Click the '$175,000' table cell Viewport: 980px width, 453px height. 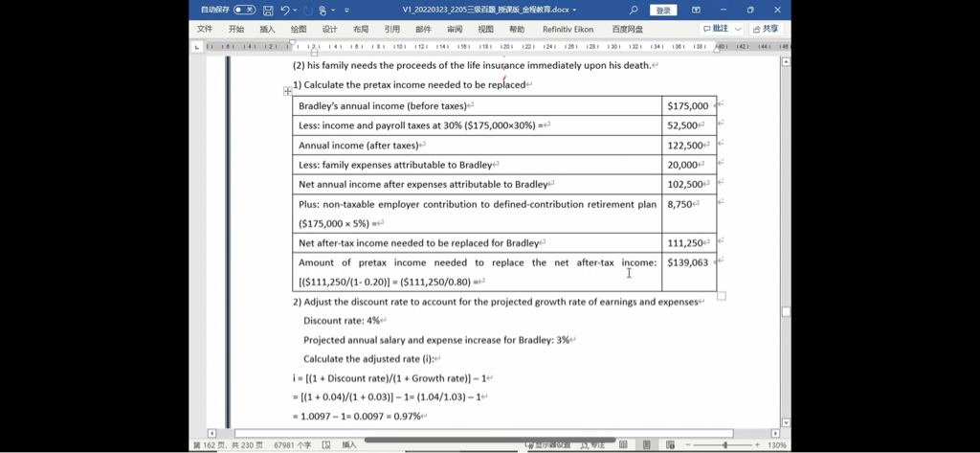[x=689, y=105]
